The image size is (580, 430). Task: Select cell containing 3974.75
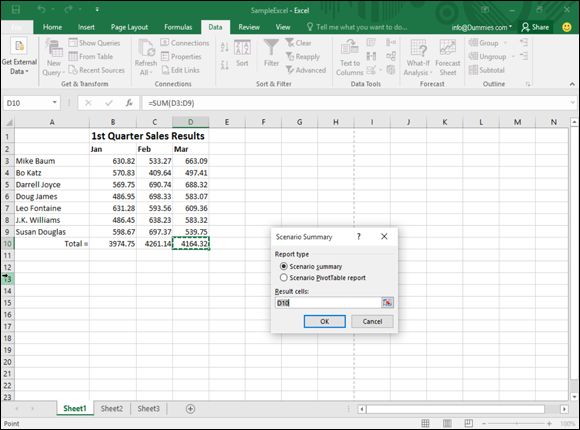pos(113,243)
